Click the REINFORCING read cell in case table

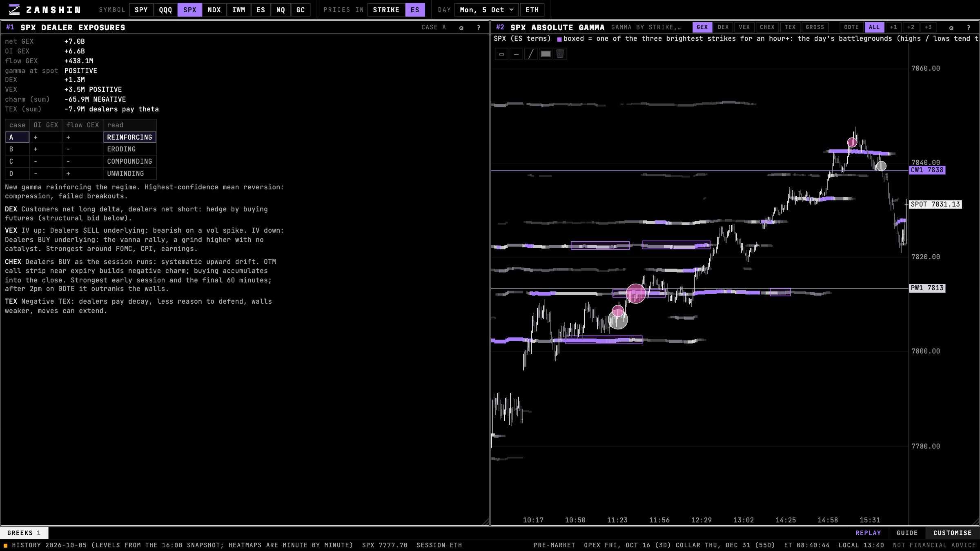click(x=129, y=137)
